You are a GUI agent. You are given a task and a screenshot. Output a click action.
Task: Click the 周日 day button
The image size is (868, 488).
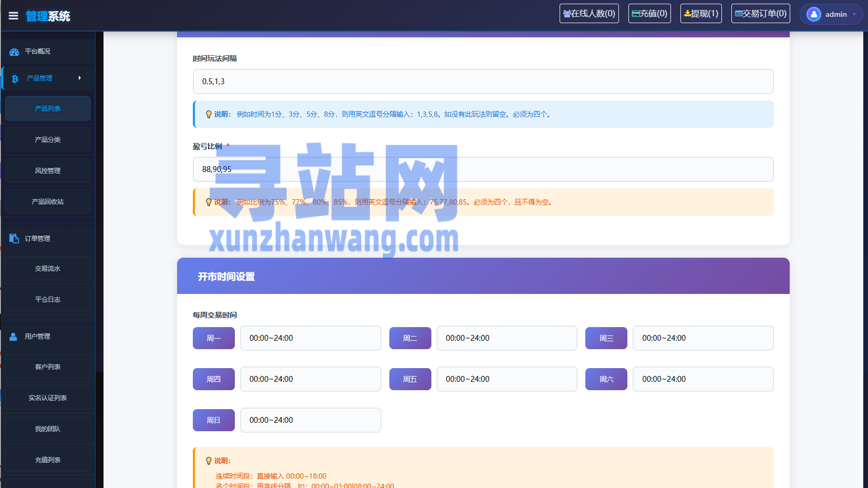[x=214, y=420]
